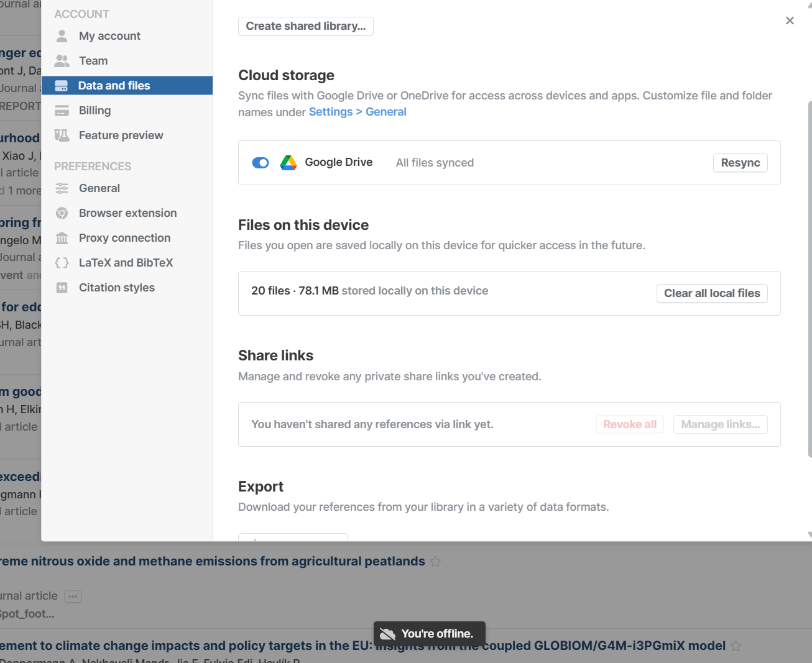Open the journal article more options ellipsis
The height and width of the screenshot is (663, 812).
73,597
